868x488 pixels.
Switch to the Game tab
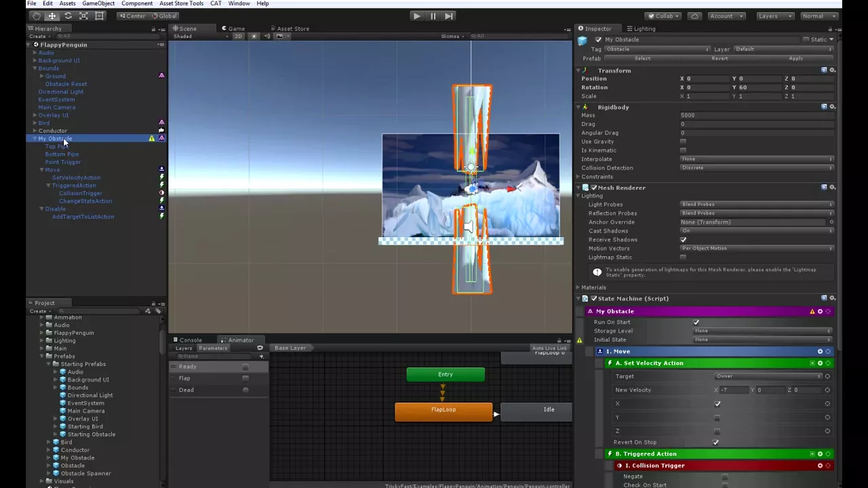point(233,28)
